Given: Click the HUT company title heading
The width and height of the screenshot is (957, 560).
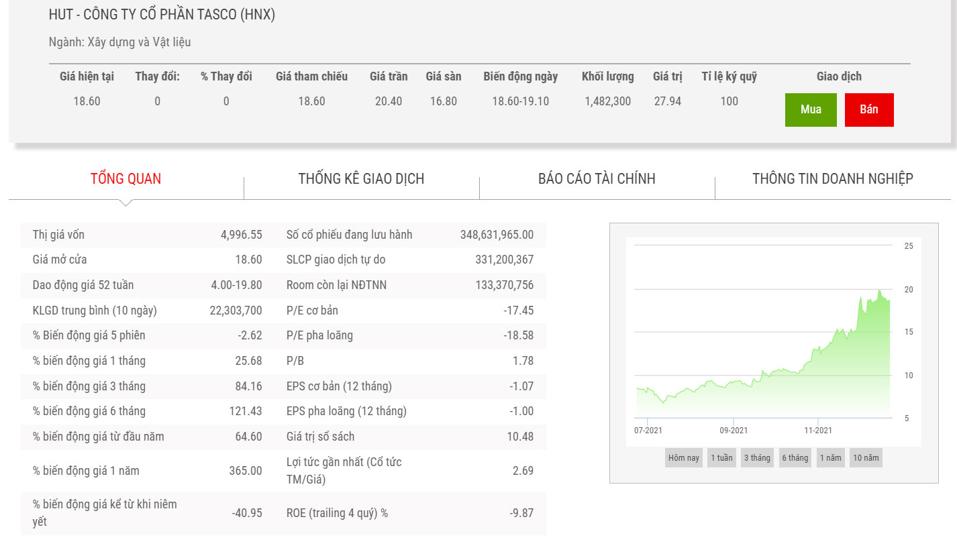Looking at the screenshot, I should coord(162,15).
